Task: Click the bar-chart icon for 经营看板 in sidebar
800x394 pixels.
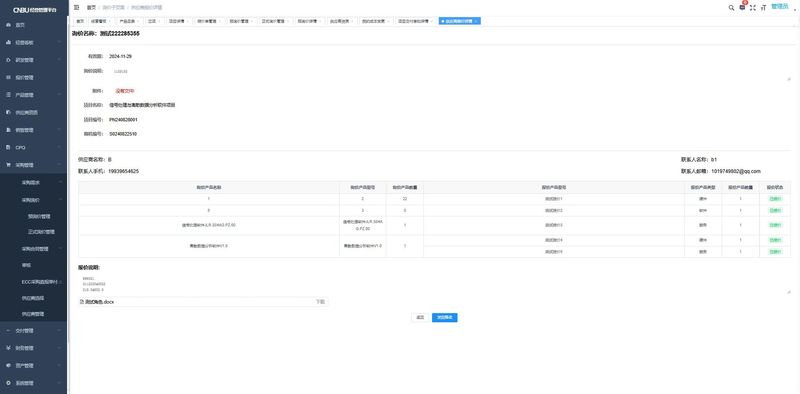Action: [8, 43]
